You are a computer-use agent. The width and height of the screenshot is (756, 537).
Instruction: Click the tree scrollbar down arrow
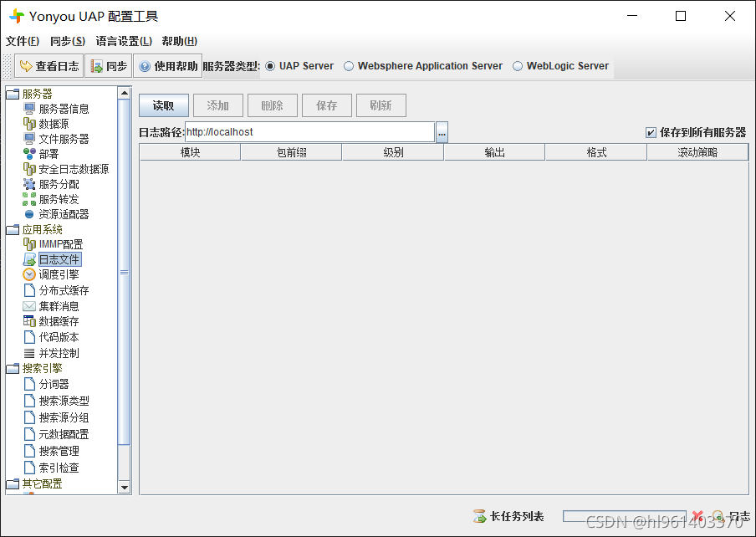[125, 487]
